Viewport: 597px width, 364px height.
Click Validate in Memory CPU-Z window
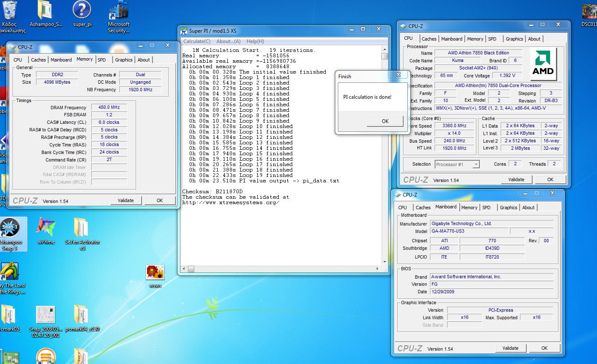pos(126,200)
